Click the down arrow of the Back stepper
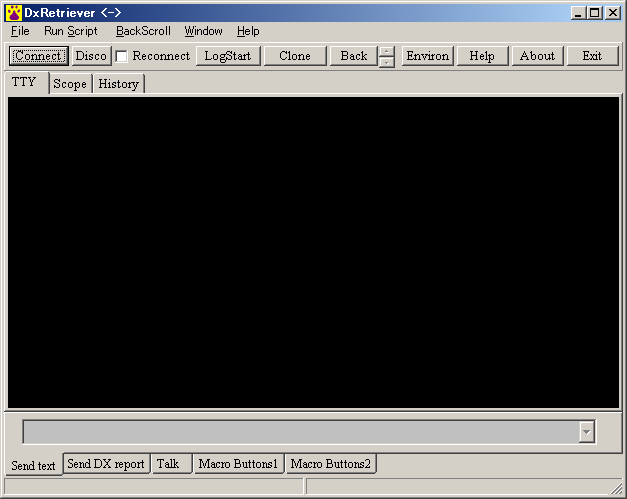The width and height of the screenshot is (627, 499). [x=387, y=63]
